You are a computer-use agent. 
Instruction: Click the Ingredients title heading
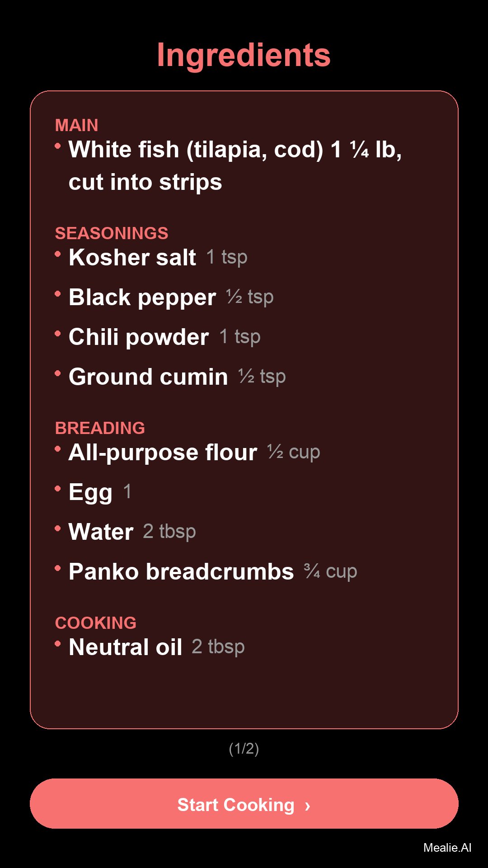pyautogui.click(x=244, y=55)
